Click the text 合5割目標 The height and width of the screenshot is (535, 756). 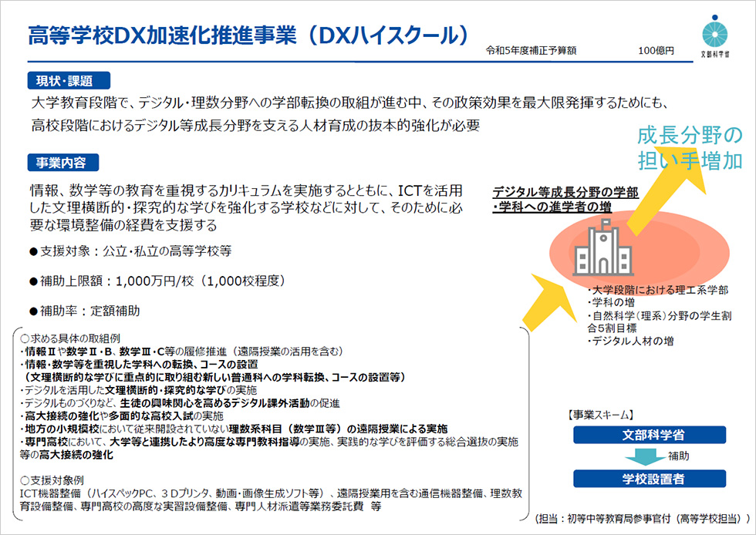[x=612, y=328]
